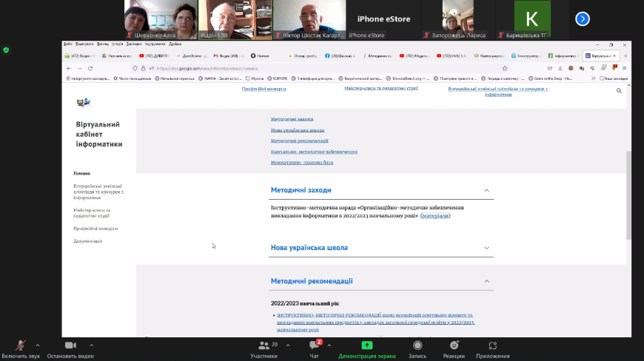This screenshot has width=644, height=361.
Task: Show next participants with blue arrow
Action: [582, 19]
